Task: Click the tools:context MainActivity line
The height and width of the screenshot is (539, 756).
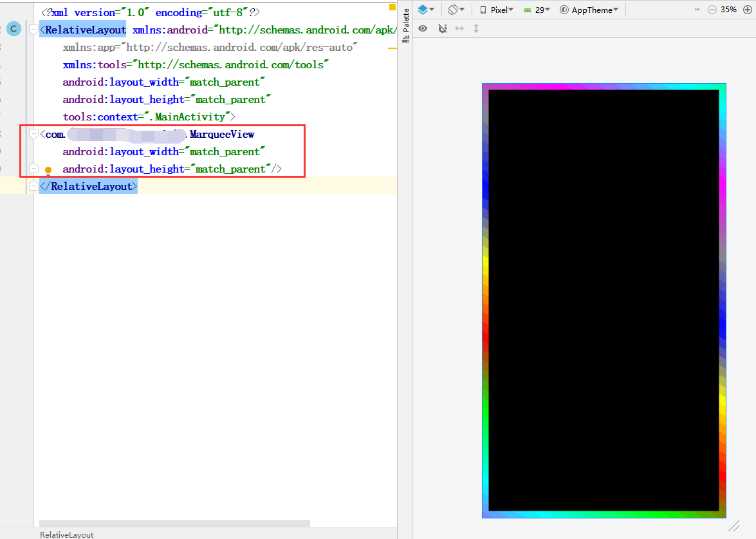Action: (x=149, y=117)
